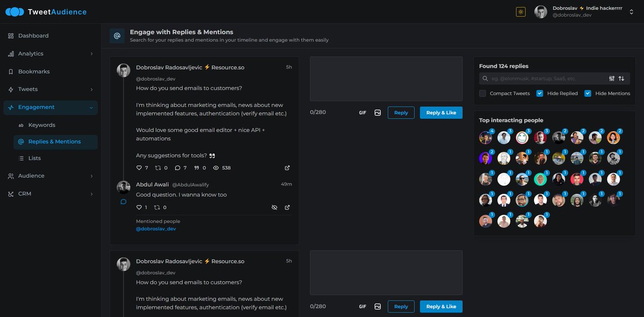The image size is (644, 317).
Task: Click Abdul Awali's profile avatar
Action: pyautogui.click(x=123, y=187)
